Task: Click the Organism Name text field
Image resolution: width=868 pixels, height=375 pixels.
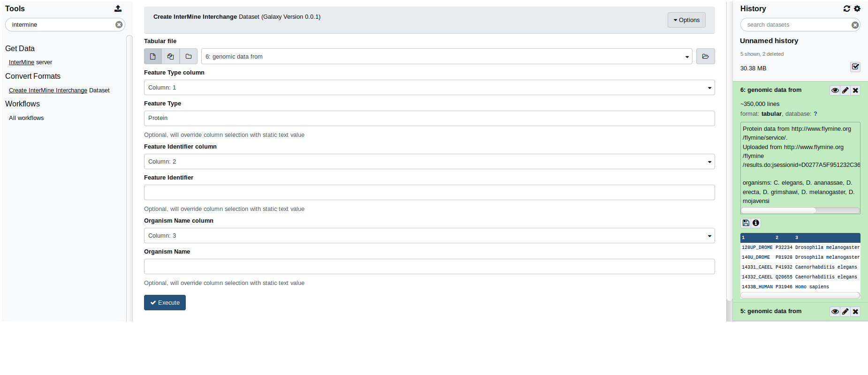Action: (x=429, y=266)
